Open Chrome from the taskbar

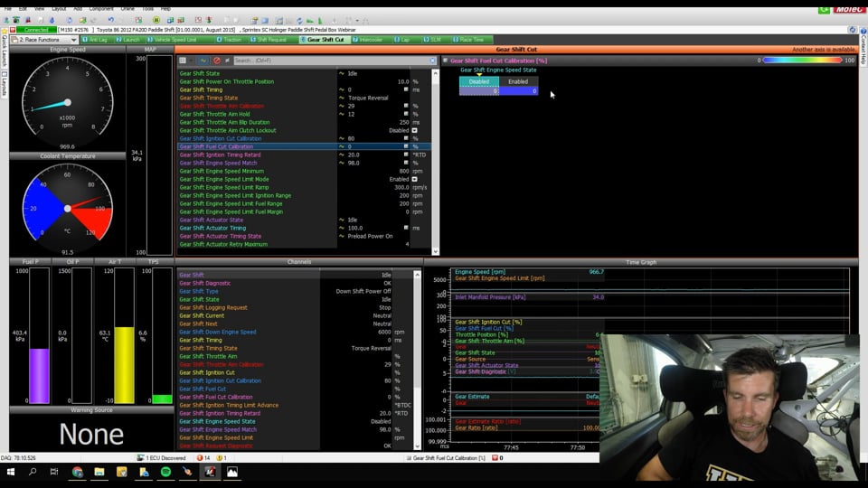click(78, 472)
